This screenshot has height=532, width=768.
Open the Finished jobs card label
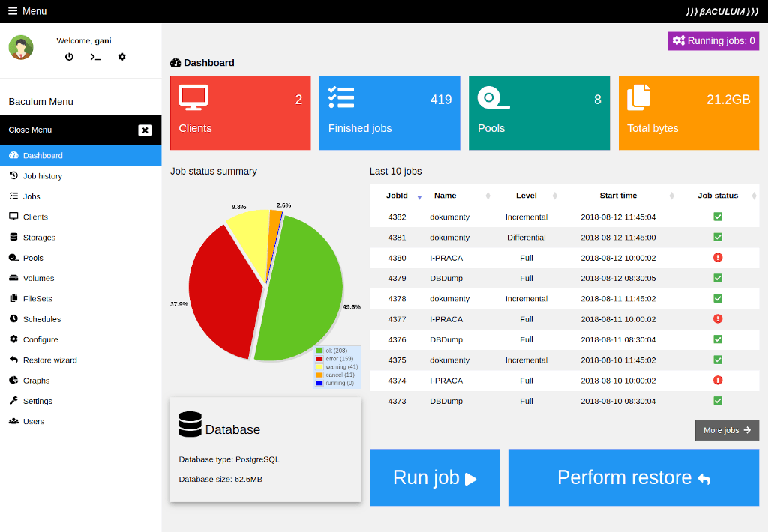coord(360,128)
